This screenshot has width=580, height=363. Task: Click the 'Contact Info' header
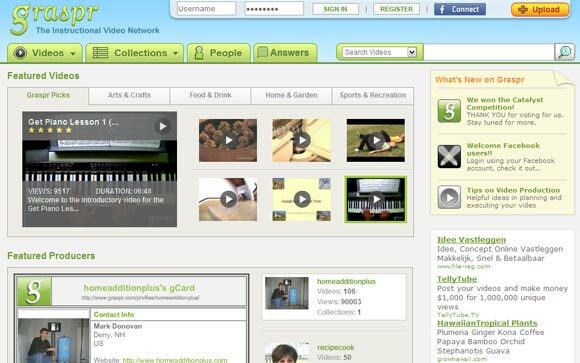click(x=114, y=315)
